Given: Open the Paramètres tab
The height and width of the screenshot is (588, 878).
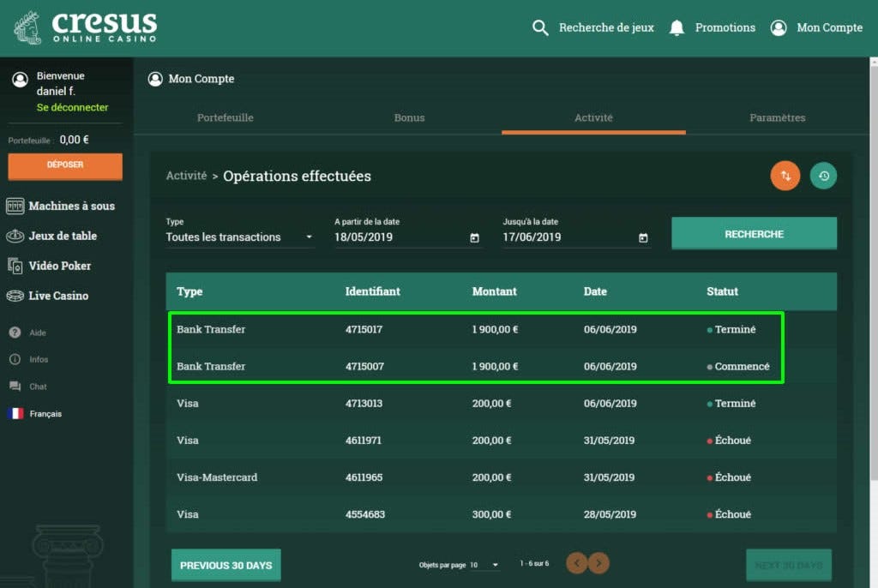Looking at the screenshot, I should (776, 118).
